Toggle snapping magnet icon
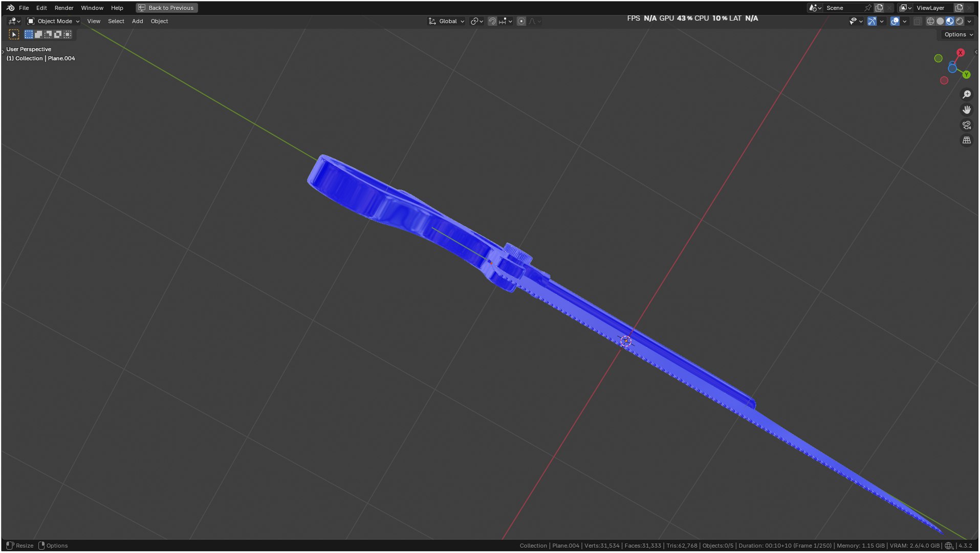The image size is (980, 553). [x=492, y=21]
